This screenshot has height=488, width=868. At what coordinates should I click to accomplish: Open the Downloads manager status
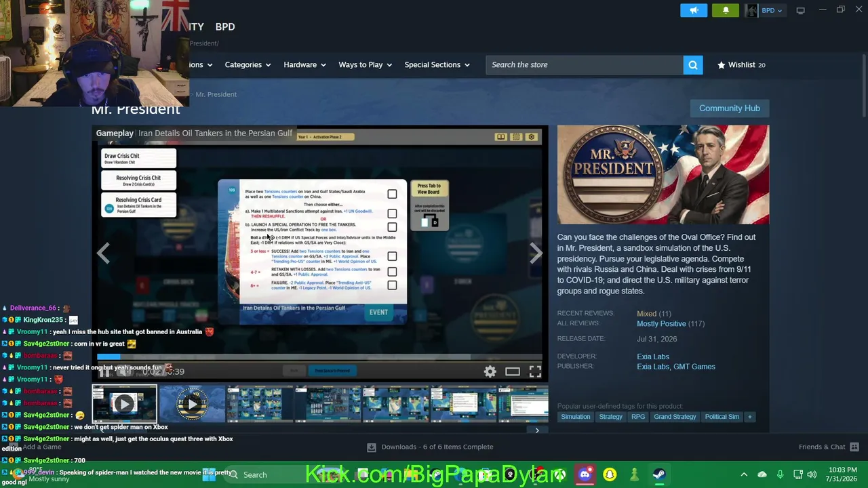(430, 447)
